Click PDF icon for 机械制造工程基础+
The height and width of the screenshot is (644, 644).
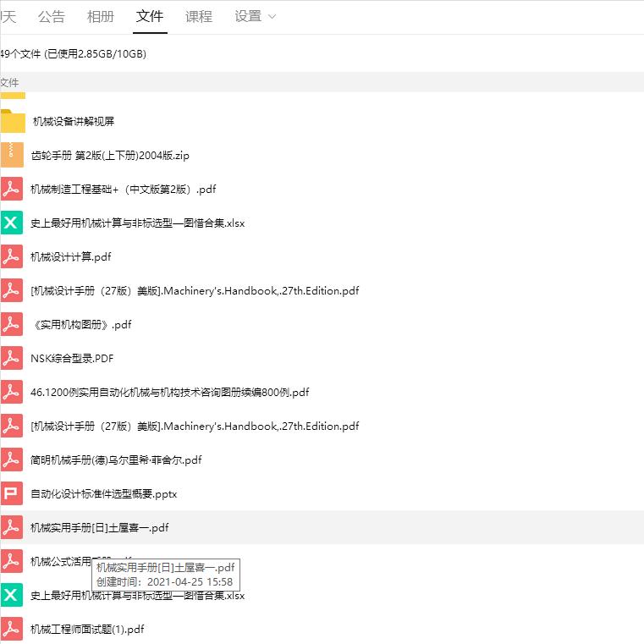click(12, 189)
